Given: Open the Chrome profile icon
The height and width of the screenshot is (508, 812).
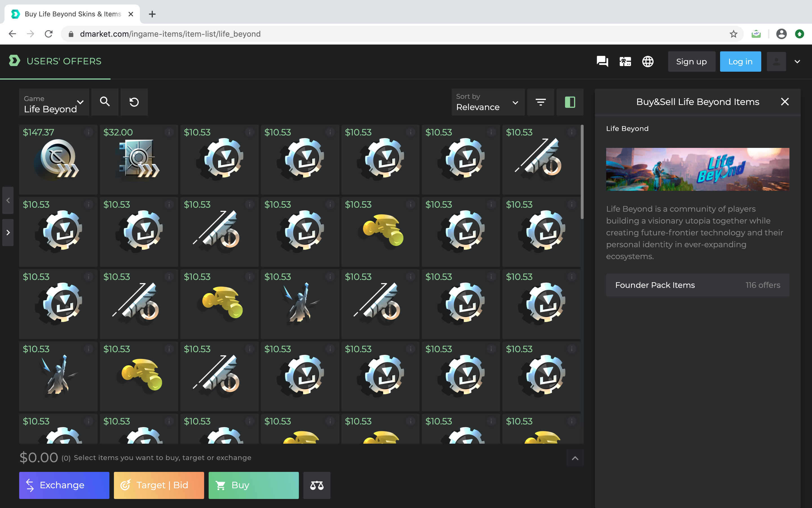Looking at the screenshot, I should click(x=782, y=34).
